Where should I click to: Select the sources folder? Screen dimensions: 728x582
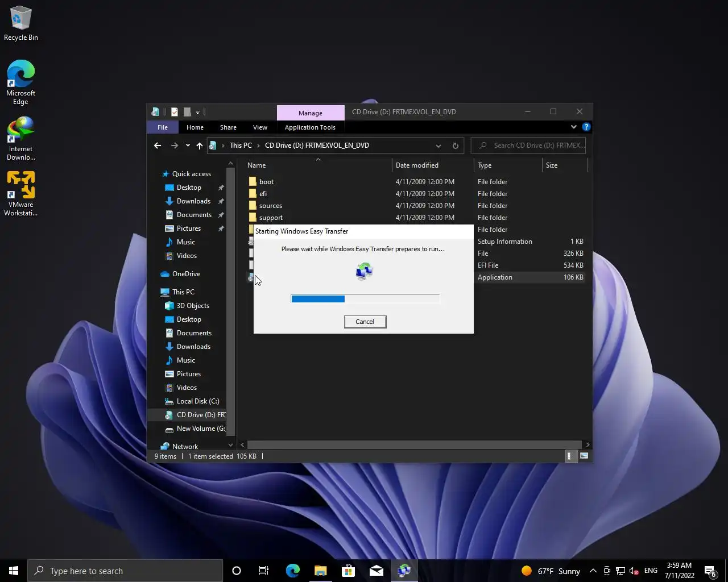271,206
